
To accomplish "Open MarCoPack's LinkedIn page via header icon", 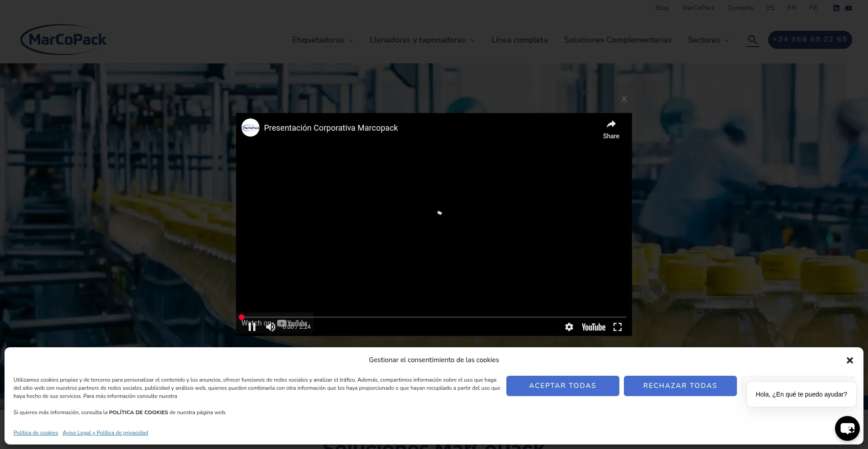I will tap(836, 8).
